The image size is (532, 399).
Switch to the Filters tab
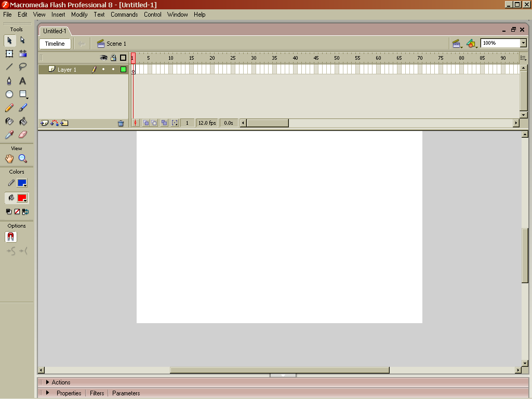(97, 393)
